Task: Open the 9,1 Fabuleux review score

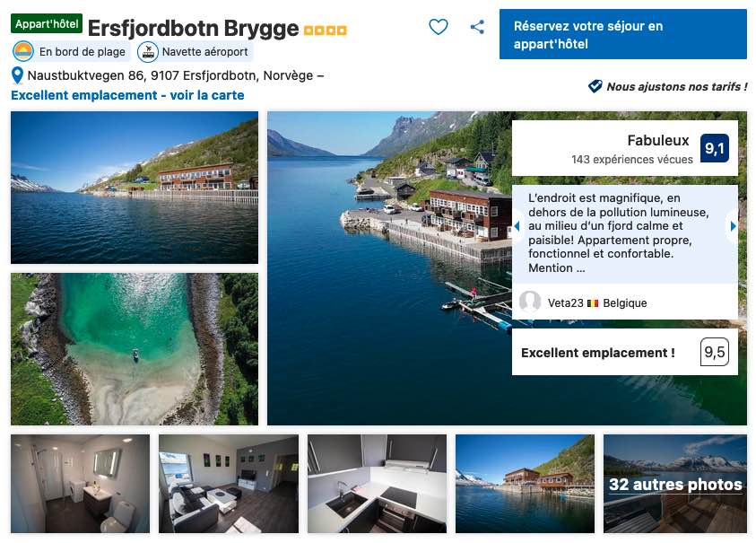Action: pyautogui.click(x=715, y=148)
